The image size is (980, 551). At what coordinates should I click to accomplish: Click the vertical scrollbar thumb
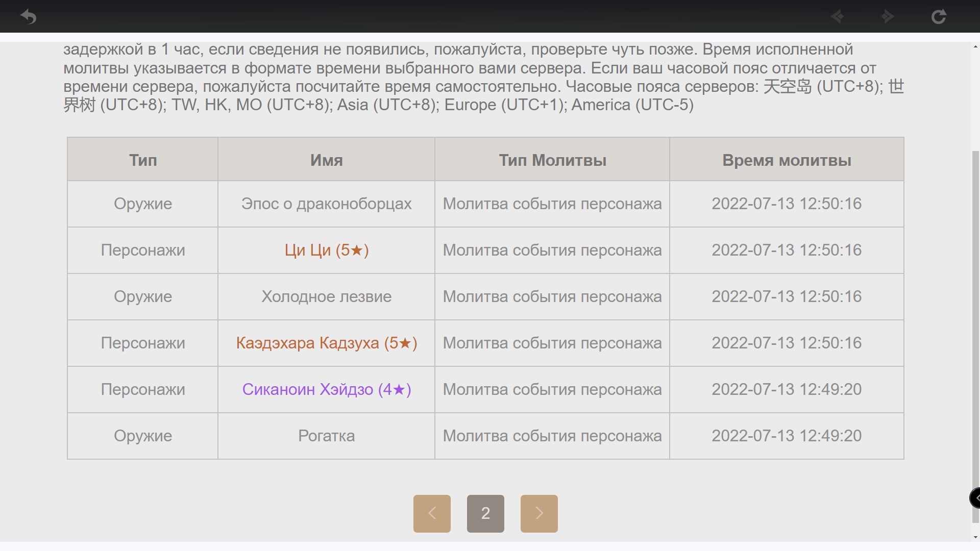point(975,337)
